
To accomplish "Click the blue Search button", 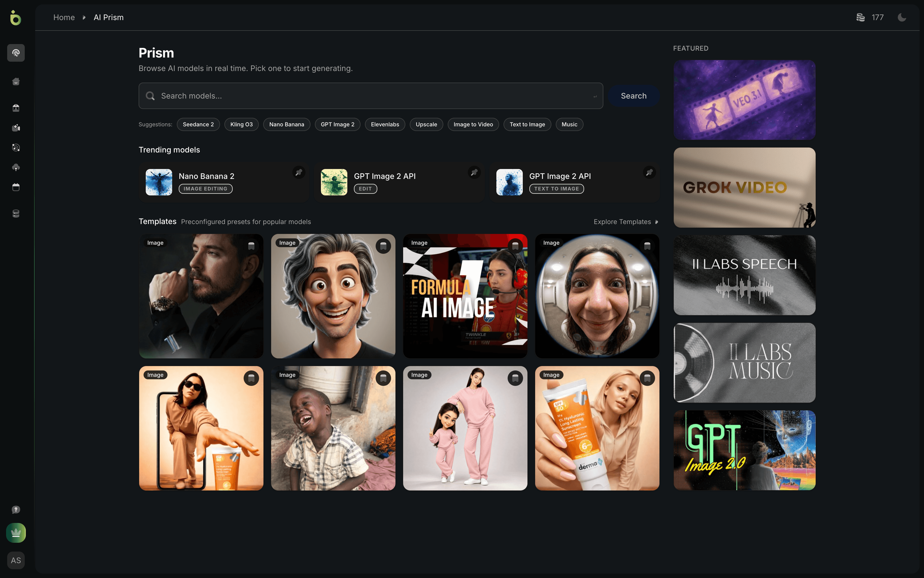I will 633,96.
